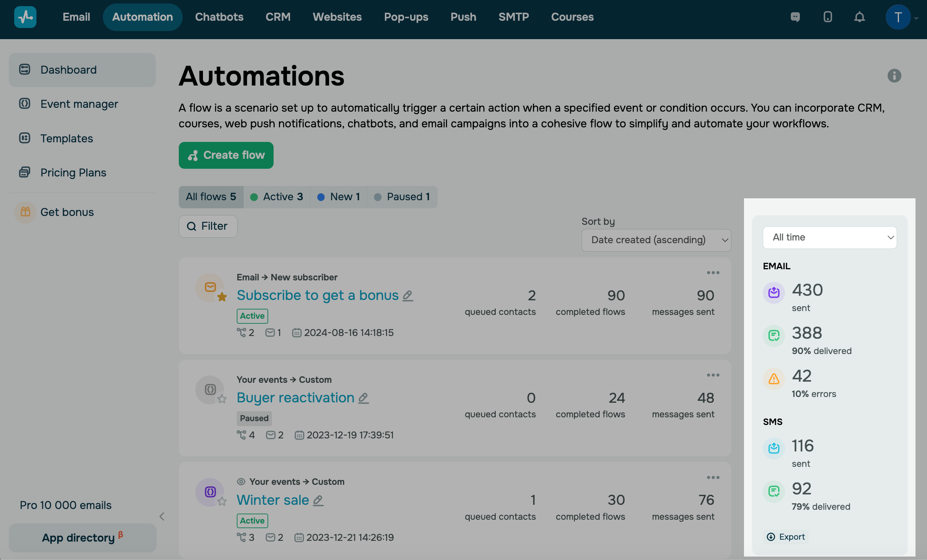The image size is (927, 560).
Task: Open three-dot menu for Subscribe to get a bonus
Action: point(713,273)
